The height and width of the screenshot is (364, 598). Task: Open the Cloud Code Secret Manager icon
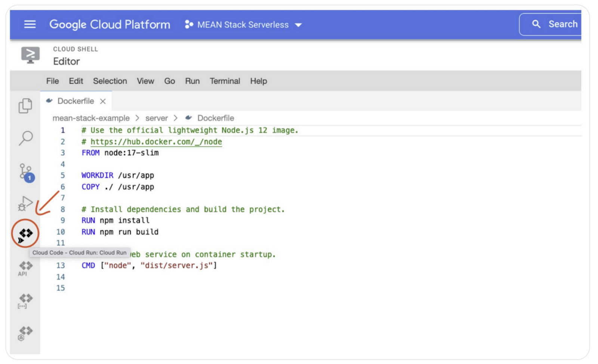[x=25, y=300]
